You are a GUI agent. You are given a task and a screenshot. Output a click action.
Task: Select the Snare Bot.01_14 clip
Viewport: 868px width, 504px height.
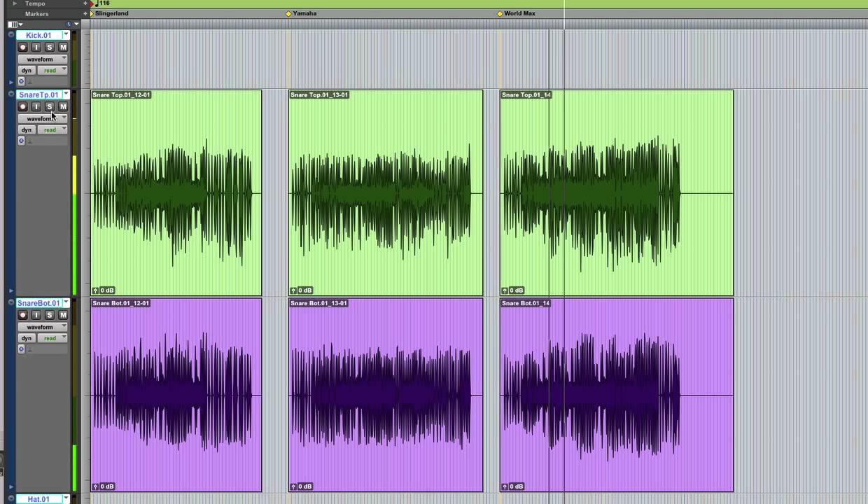click(616, 395)
